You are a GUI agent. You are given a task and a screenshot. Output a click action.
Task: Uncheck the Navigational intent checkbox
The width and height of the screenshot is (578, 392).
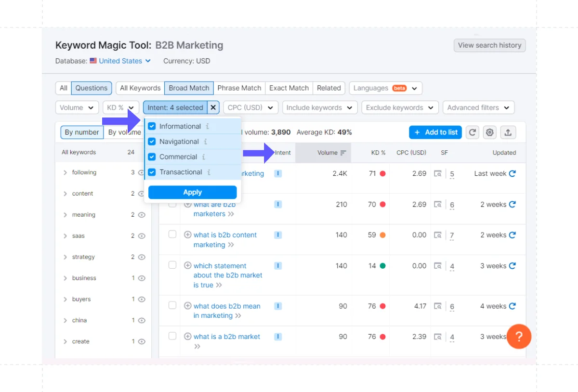pos(152,141)
